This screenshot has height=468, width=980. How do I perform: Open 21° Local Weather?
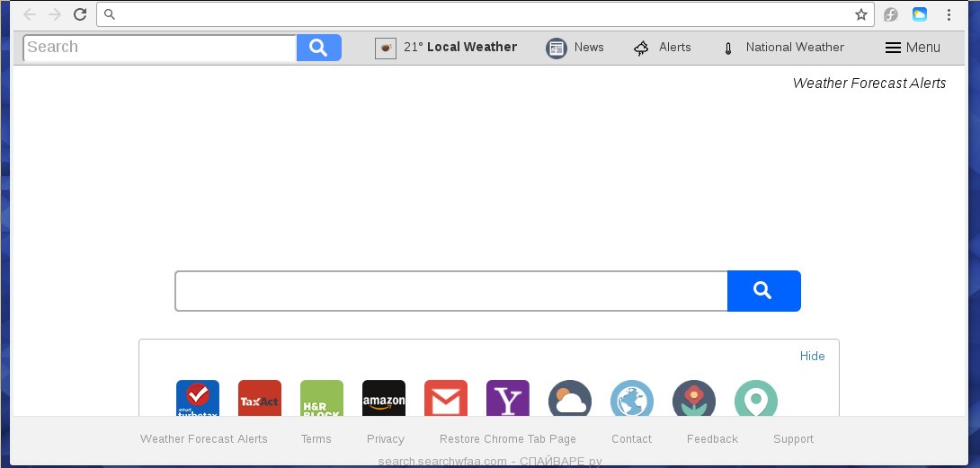point(446,48)
